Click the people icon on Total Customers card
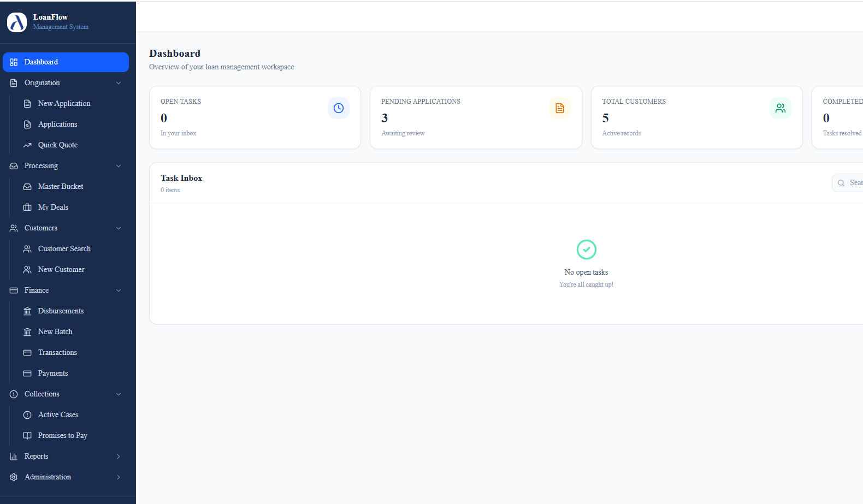Screen dimensions: 863x504 tap(781, 108)
